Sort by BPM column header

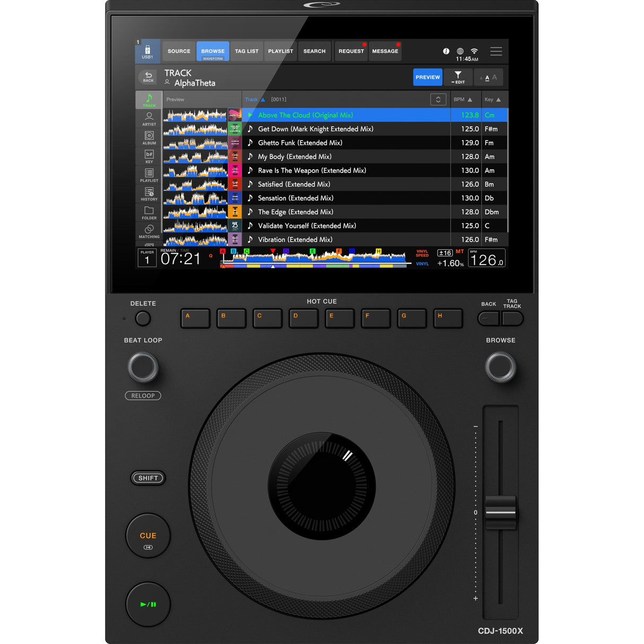click(463, 99)
